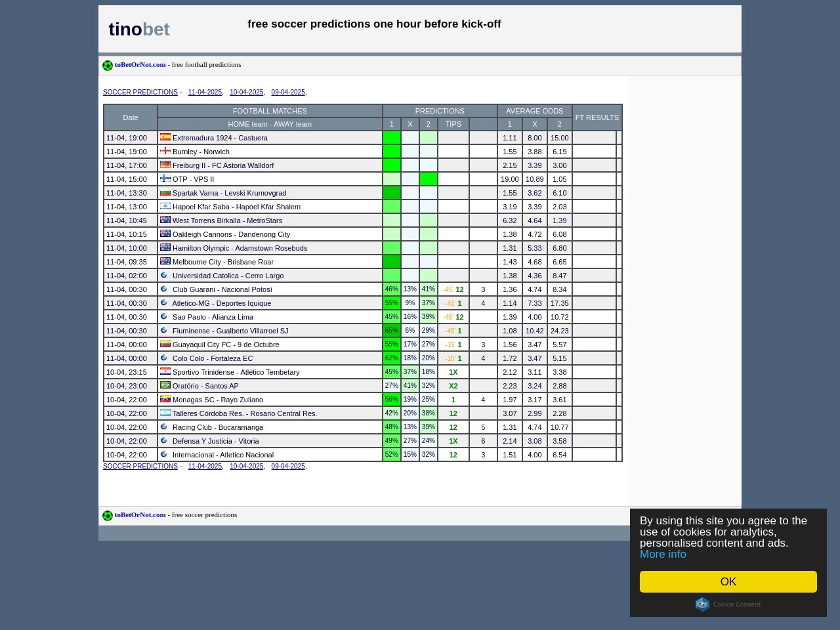Accept cookies with the OK button
Image resolution: width=840 pixels, height=630 pixels.
click(x=728, y=581)
